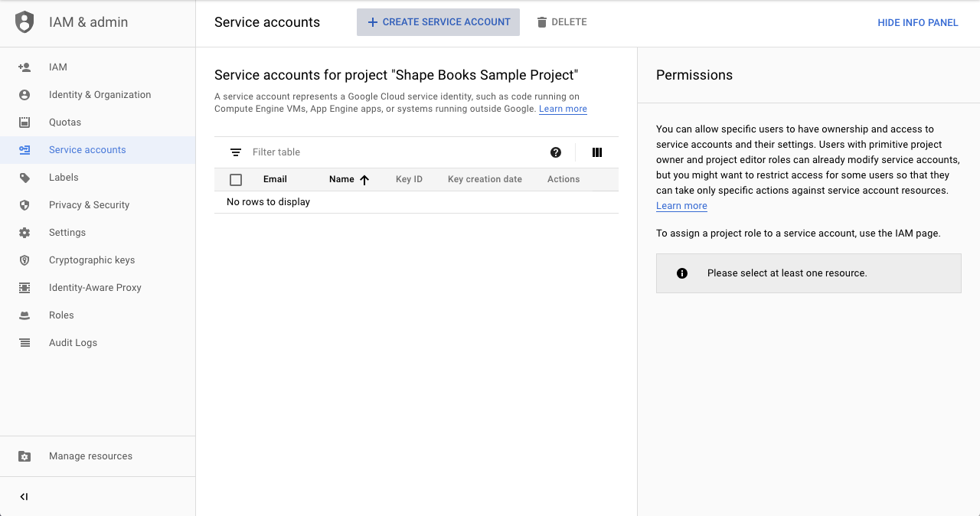980x516 pixels.
Task: Open the column display options icon
Action: [597, 152]
